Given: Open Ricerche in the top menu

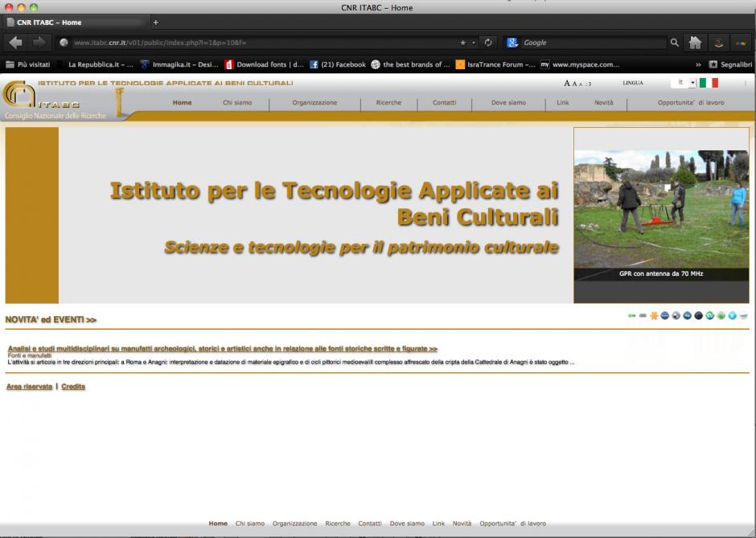Looking at the screenshot, I should (388, 103).
